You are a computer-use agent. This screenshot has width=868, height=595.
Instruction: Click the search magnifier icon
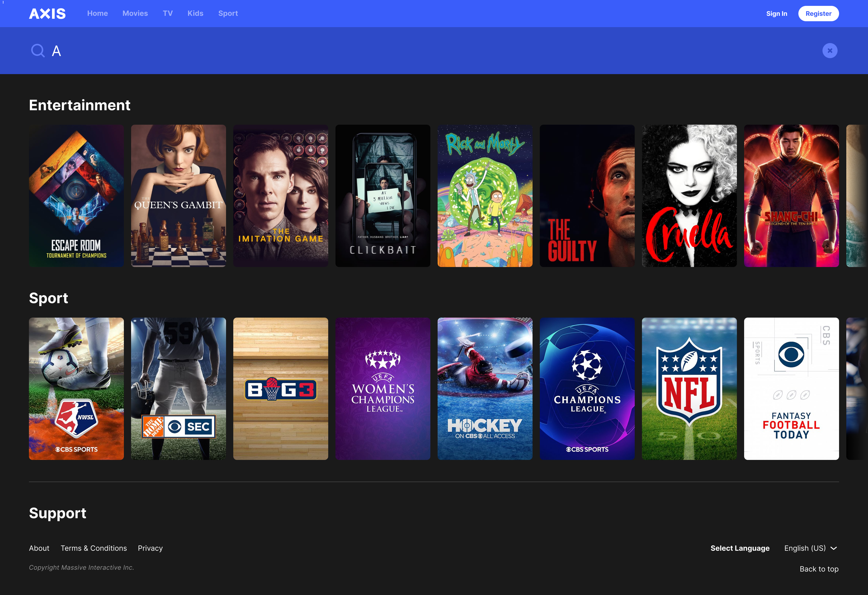pyautogui.click(x=38, y=50)
